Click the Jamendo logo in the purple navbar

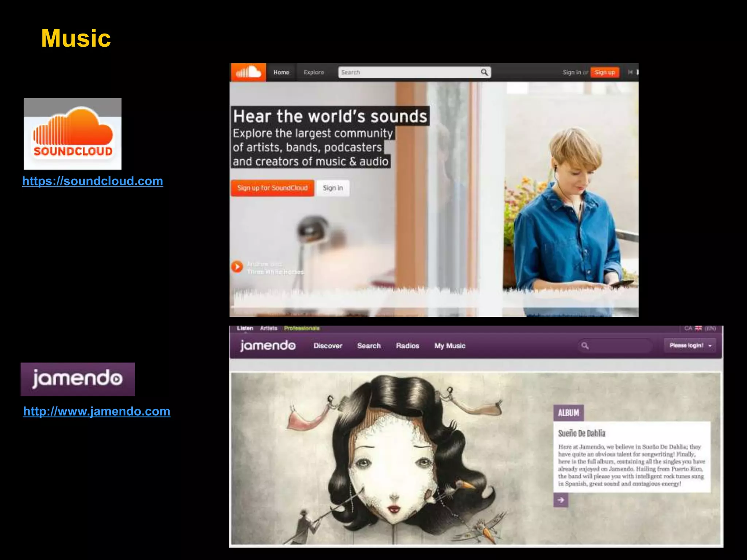(268, 345)
